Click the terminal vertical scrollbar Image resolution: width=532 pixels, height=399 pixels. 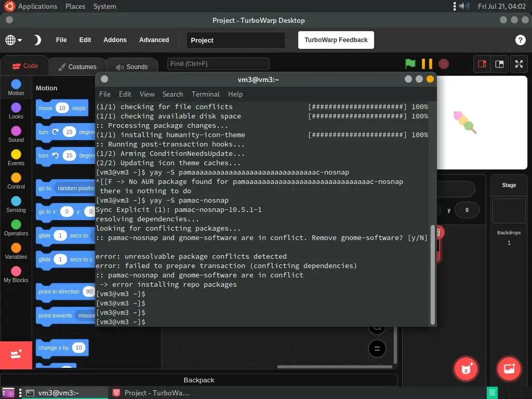pyautogui.click(x=433, y=275)
